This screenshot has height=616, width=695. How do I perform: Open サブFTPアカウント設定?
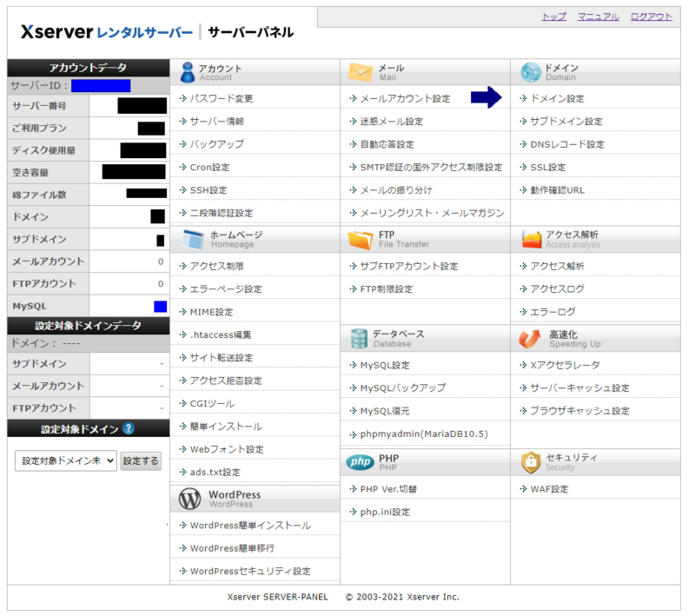coord(408,266)
